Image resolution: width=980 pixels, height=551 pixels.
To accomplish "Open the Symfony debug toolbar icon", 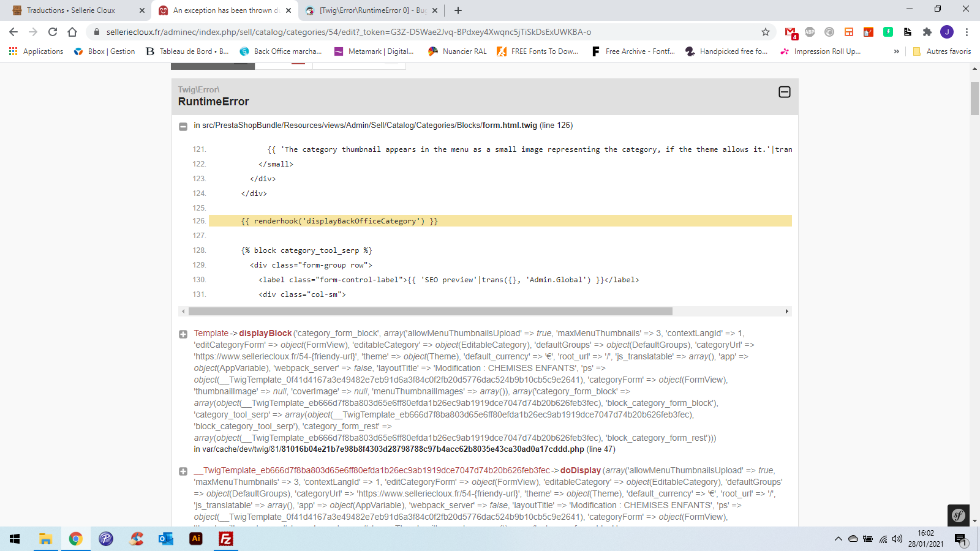I will 958,515.
